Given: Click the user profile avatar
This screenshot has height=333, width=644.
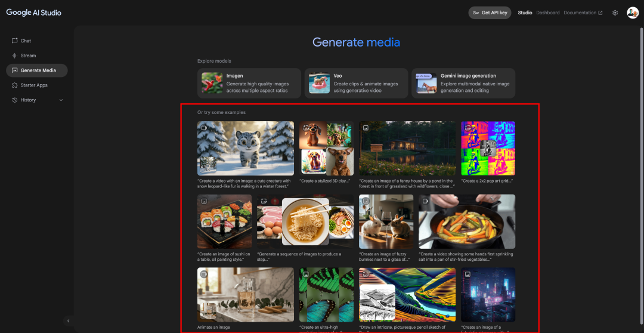Looking at the screenshot, I should (x=633, y=13).
